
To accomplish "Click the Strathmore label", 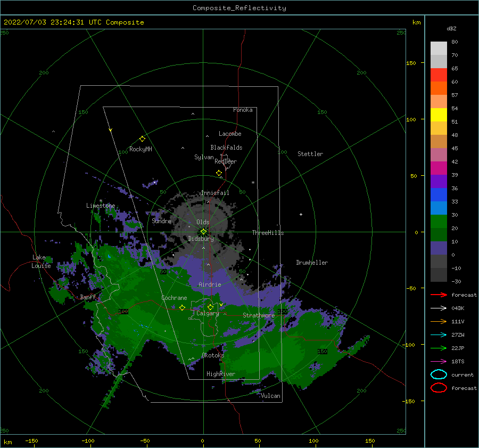I will pos(259,315).
